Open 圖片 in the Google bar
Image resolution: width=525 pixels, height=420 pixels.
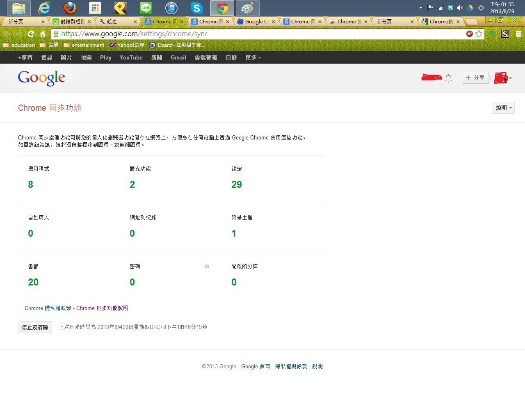(66, 58)
